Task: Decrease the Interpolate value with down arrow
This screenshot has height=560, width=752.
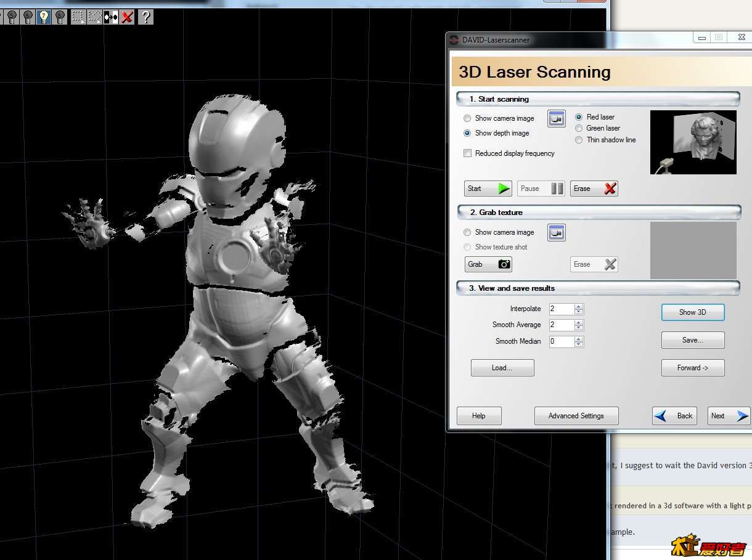Action: click(579, 312)
